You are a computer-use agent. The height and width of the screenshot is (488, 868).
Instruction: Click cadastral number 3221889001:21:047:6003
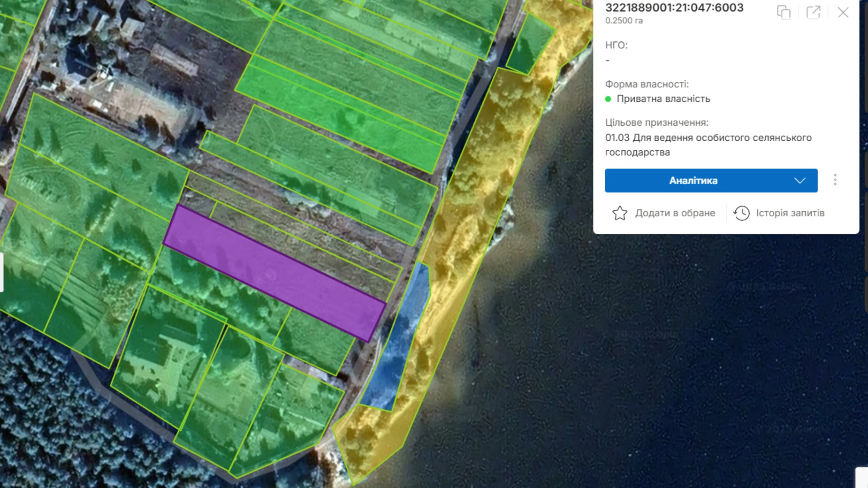674,8
